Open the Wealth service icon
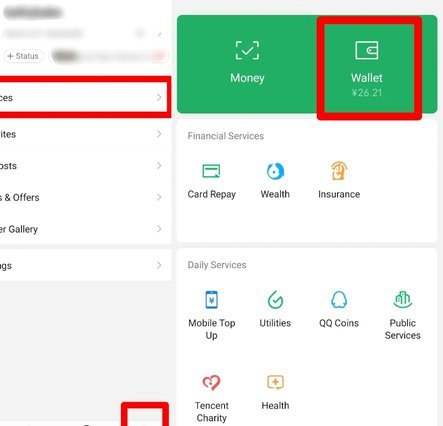This screenshot has width=443, height=426. tap(275, 171)
